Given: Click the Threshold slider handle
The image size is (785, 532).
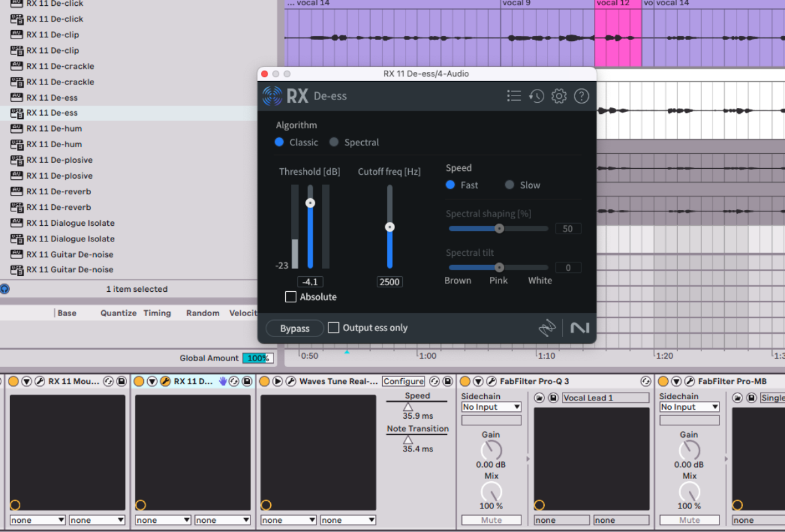Looking at the screenshot, I should tap(311, 204).
